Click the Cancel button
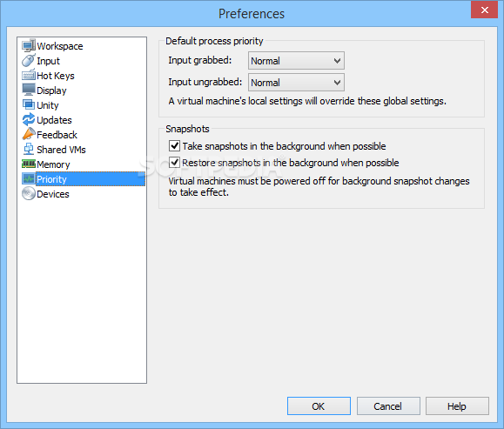Screen dimensions: 504x429 pos(388,406)
